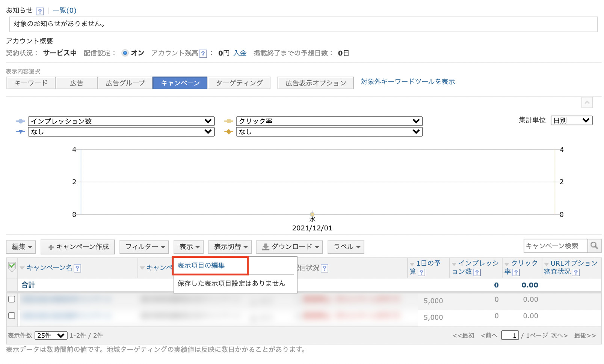Open the インプレッション数 graph metric dropdown
Image resolution: width=604 pixels, height=364 pixels.
pos(121,121)
